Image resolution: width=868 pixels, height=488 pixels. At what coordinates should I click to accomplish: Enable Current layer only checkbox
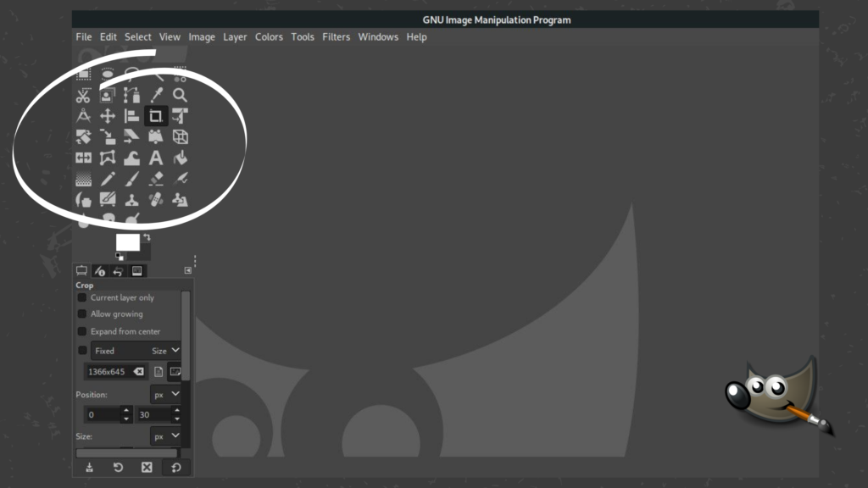click(82, 297)
